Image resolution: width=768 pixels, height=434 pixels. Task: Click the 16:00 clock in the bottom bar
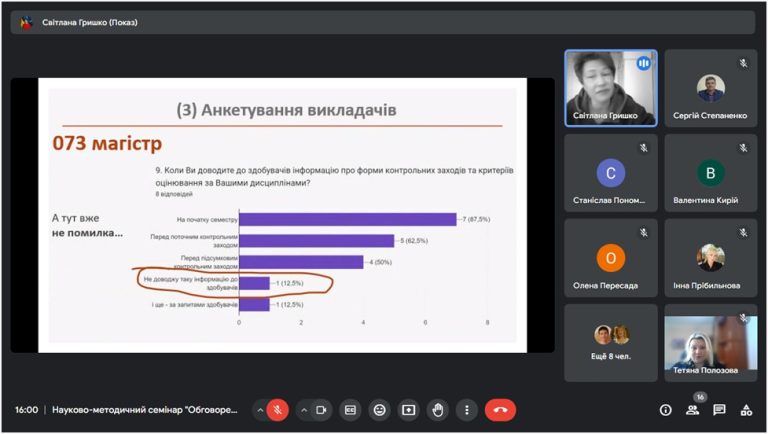click(26, 410)
